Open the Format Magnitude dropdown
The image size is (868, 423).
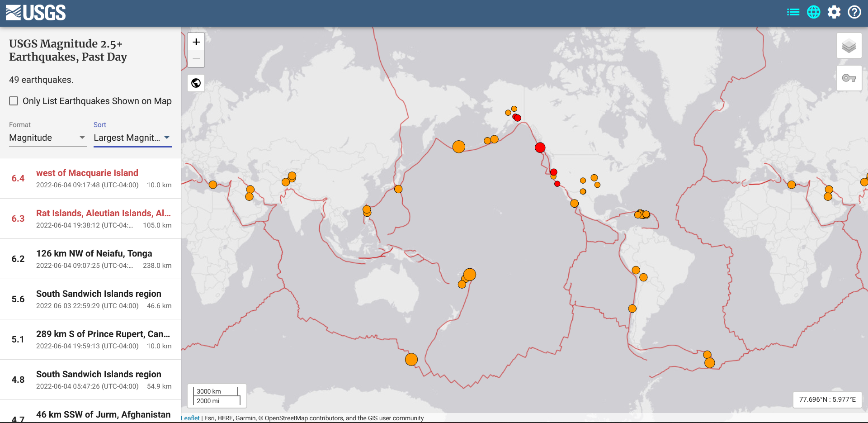[47, 138]
